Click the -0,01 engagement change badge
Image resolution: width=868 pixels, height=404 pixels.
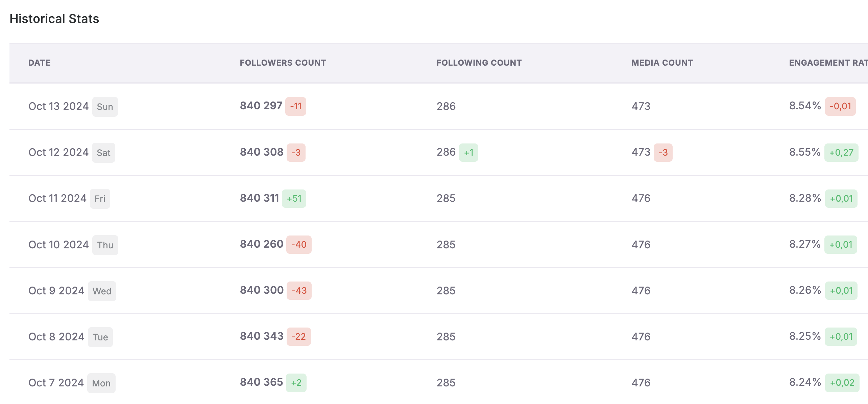(x=840, y=106)
